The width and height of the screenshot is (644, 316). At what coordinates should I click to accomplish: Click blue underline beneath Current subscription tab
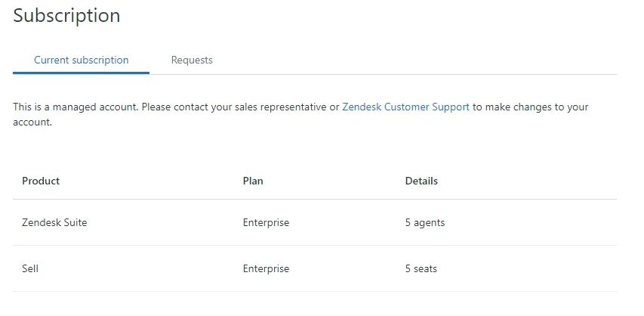point(82,73)
